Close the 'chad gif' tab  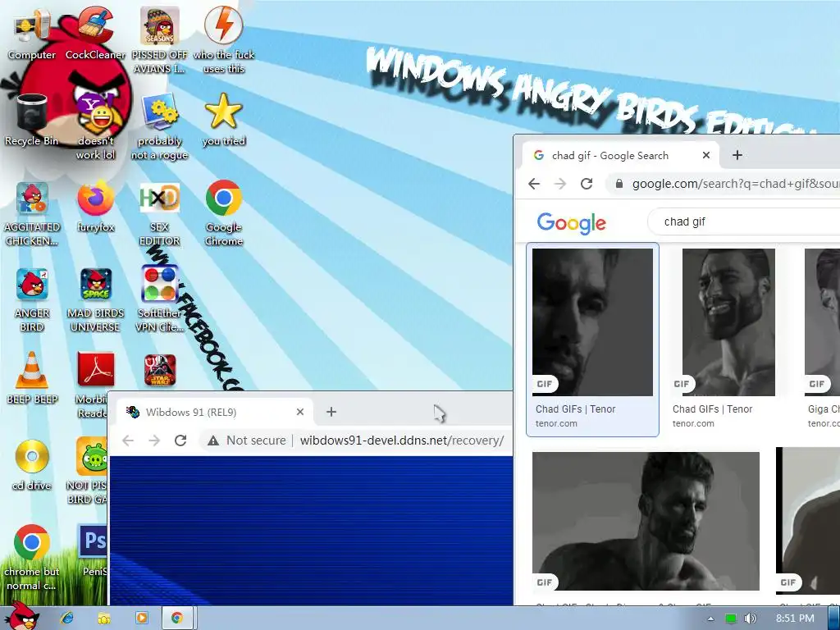(x=706, y=155)
